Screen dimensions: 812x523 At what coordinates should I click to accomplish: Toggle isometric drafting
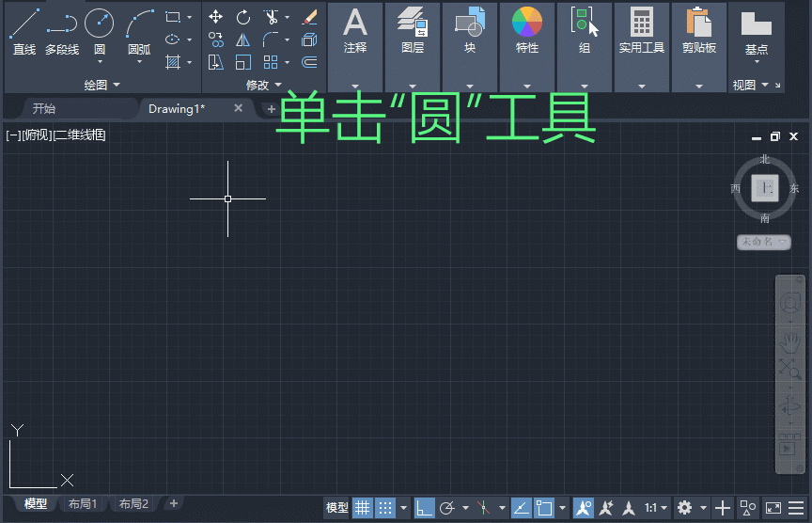(484, 508)
